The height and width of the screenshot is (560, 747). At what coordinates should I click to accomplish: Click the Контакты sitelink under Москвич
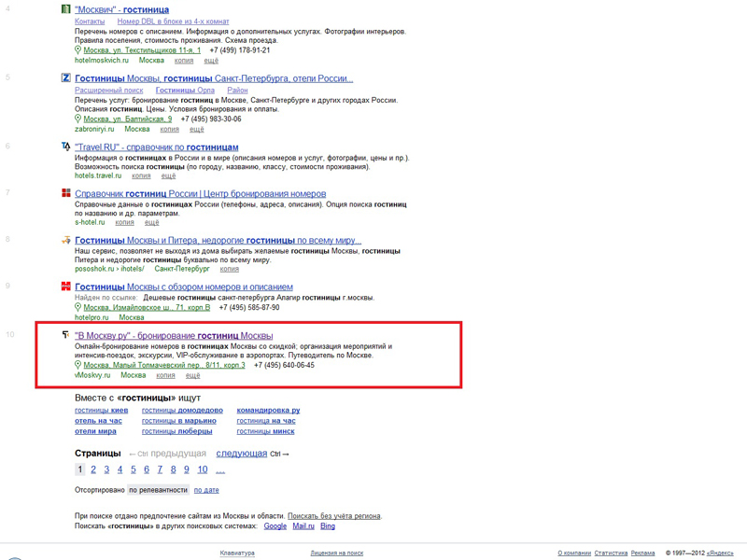(90, 21)
